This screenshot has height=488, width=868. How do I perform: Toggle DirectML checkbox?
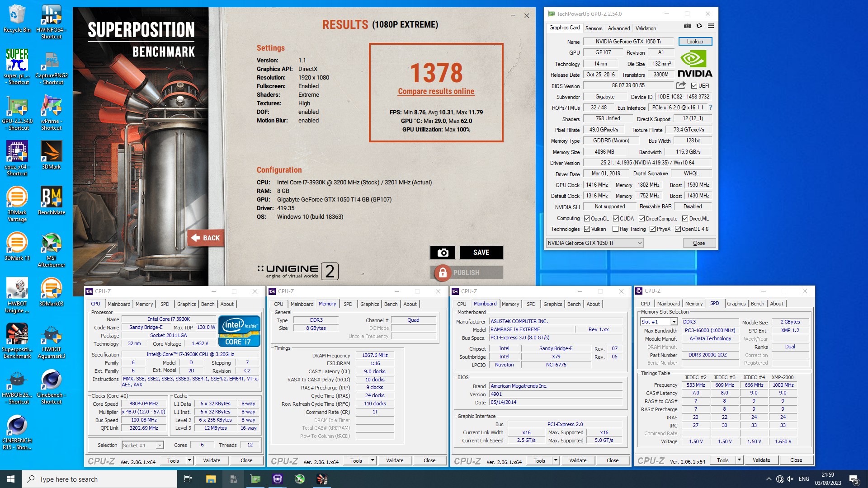click(685, 219)
